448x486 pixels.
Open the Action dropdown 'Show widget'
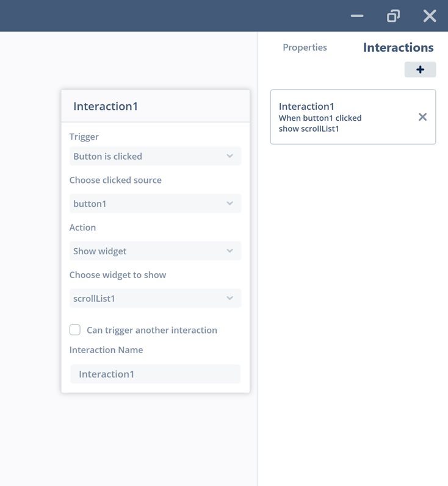click(x=155, y=251)
